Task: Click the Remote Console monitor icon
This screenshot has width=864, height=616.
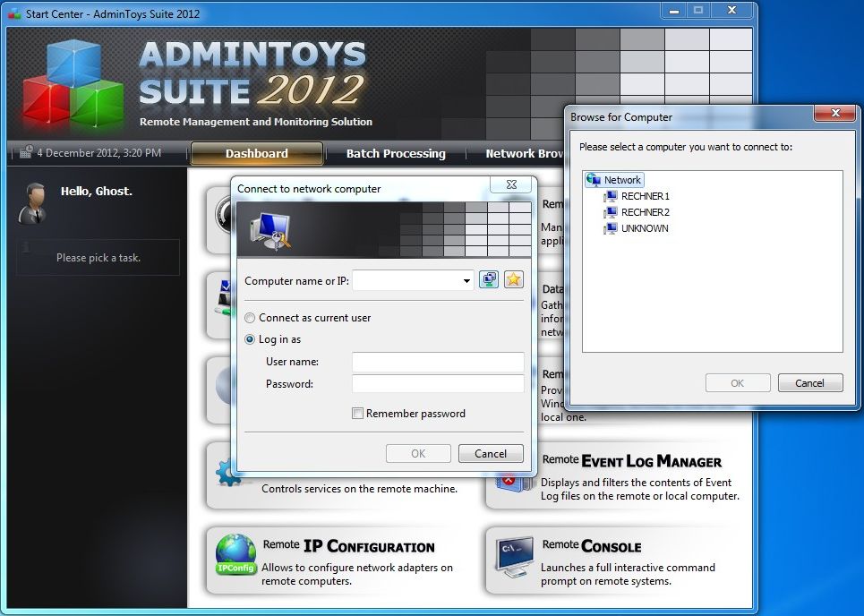Action: [514, 557]
